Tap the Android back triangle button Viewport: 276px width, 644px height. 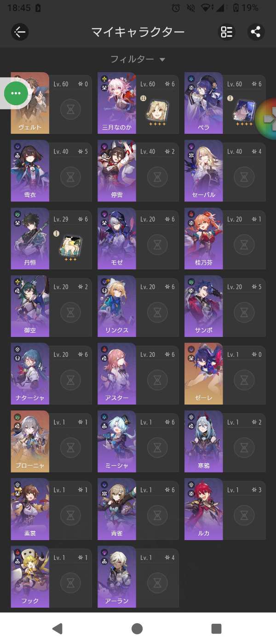(x=57, y=628)
